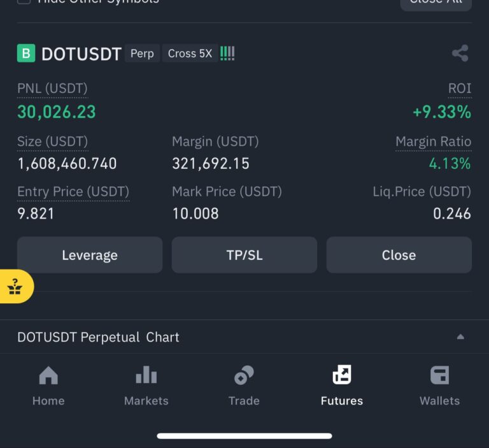
Task: Tap the Margin Ratio label
Action: [433, 141]
